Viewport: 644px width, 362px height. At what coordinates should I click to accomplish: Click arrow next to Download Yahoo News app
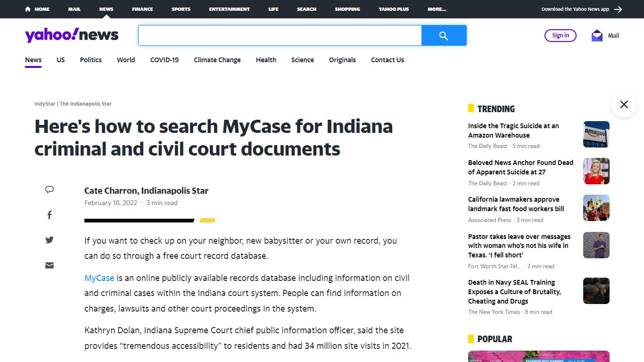pyautogui.click(x=618, y=9)
